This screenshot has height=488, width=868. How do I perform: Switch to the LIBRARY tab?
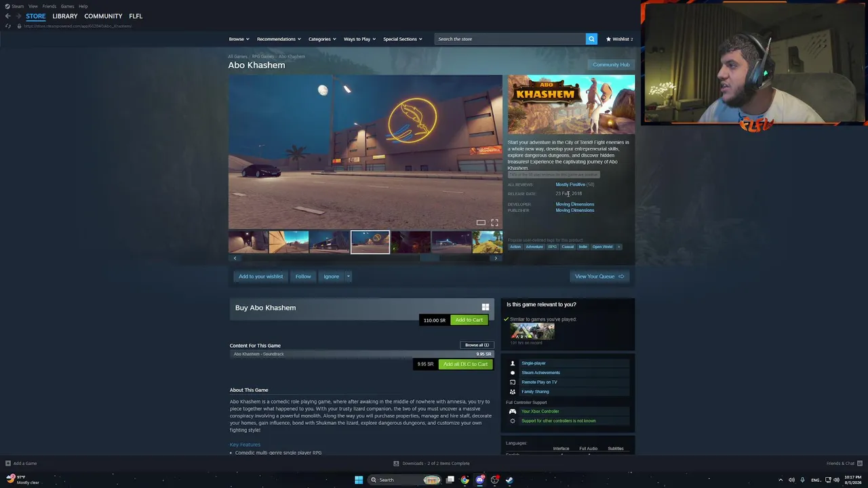coord(65,16)
